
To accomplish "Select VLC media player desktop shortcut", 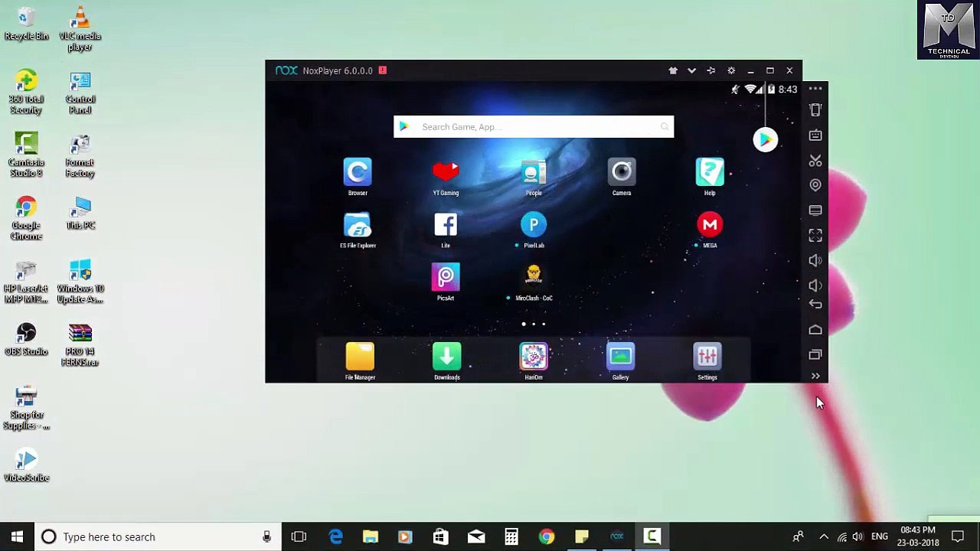I will (x=80, y=29).
